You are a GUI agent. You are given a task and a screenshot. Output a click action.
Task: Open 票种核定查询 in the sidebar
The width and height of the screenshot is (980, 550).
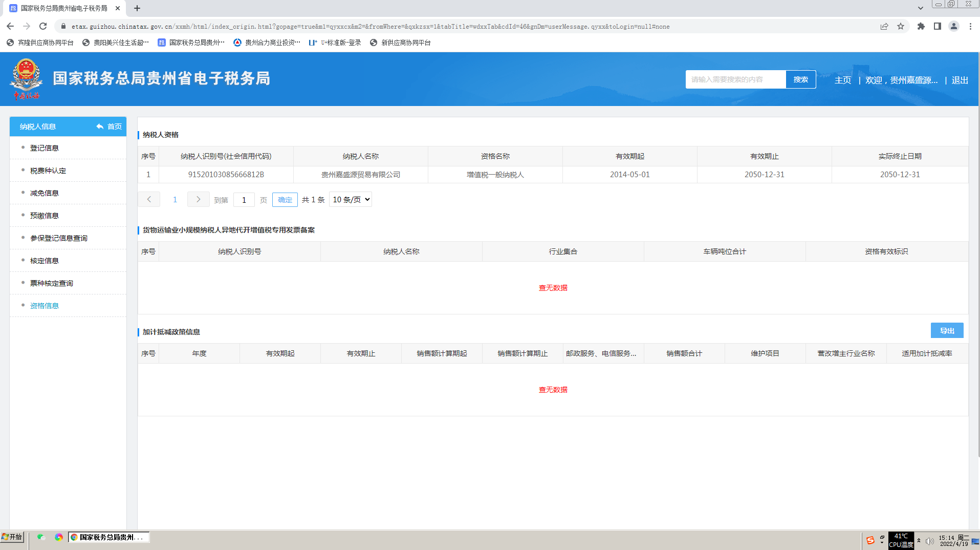coord(52,283)
